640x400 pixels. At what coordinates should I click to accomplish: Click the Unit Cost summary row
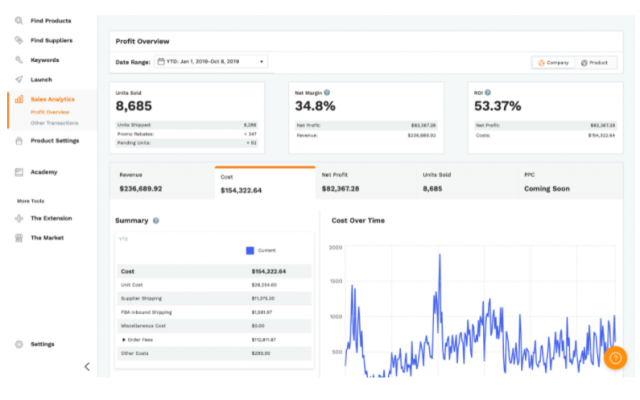coord(214,285)
